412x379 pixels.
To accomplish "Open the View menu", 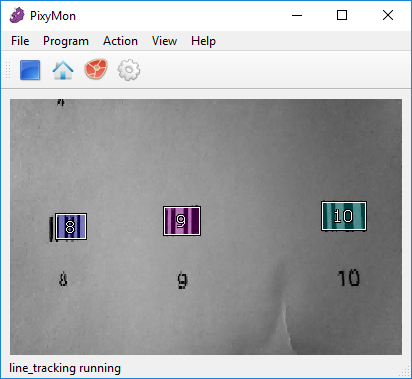I will click(x=164, y=41).
